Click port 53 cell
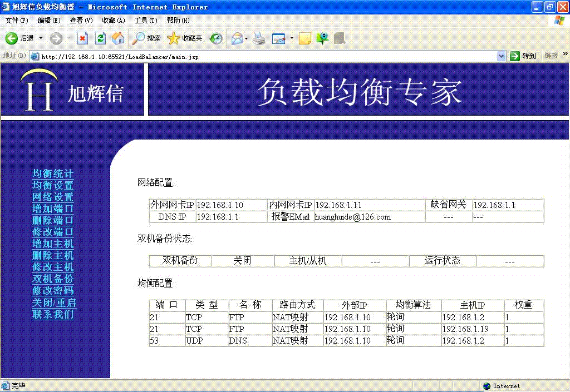This screenshot has width=570, height=392. point(167,340)
